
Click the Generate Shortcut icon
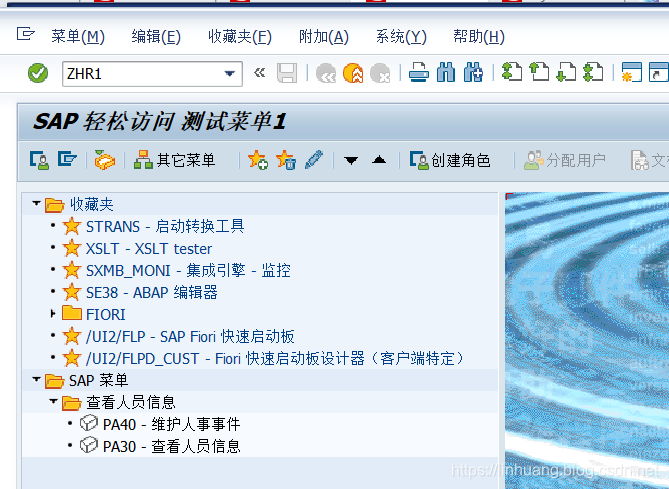(659, 72)
